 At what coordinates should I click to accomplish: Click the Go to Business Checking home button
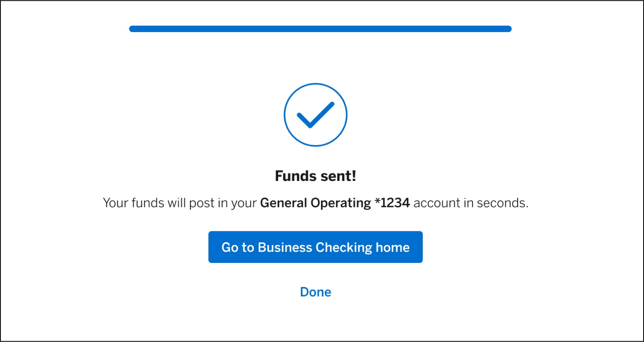click(316, 247)
